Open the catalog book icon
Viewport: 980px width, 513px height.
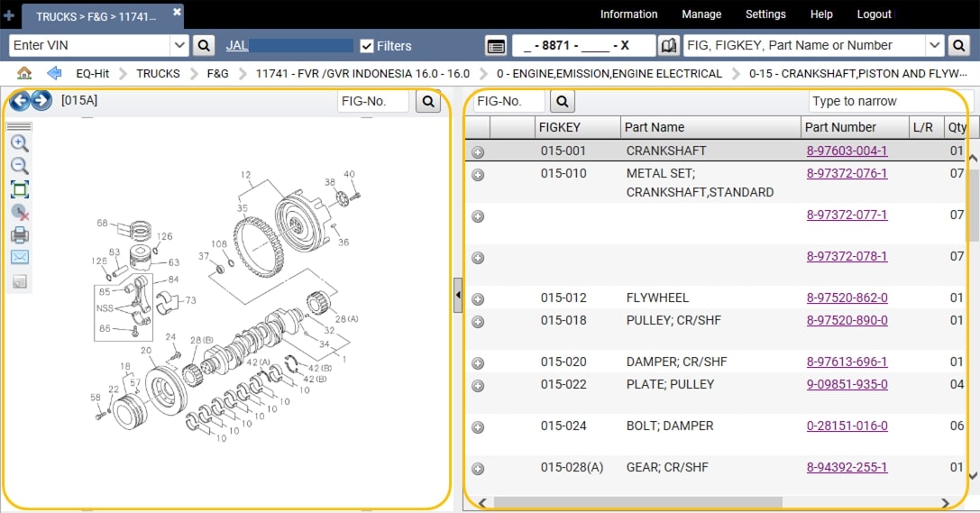coord(668,46)
